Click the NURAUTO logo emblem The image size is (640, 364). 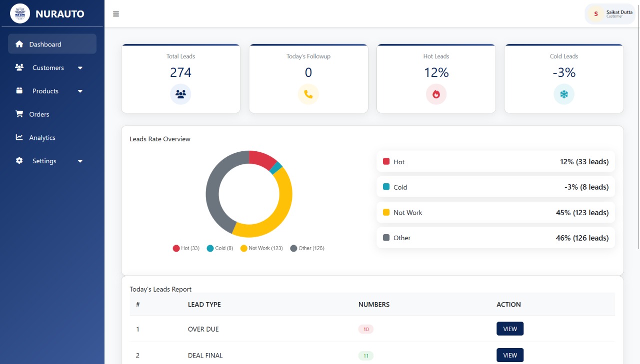[x=20, y=13]
